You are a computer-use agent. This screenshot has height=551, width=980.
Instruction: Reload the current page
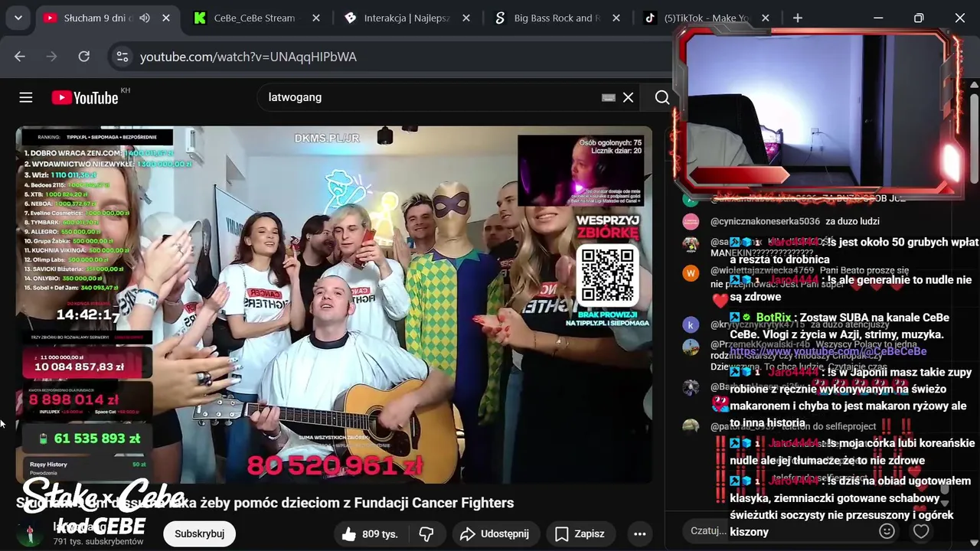coord(84,57)
